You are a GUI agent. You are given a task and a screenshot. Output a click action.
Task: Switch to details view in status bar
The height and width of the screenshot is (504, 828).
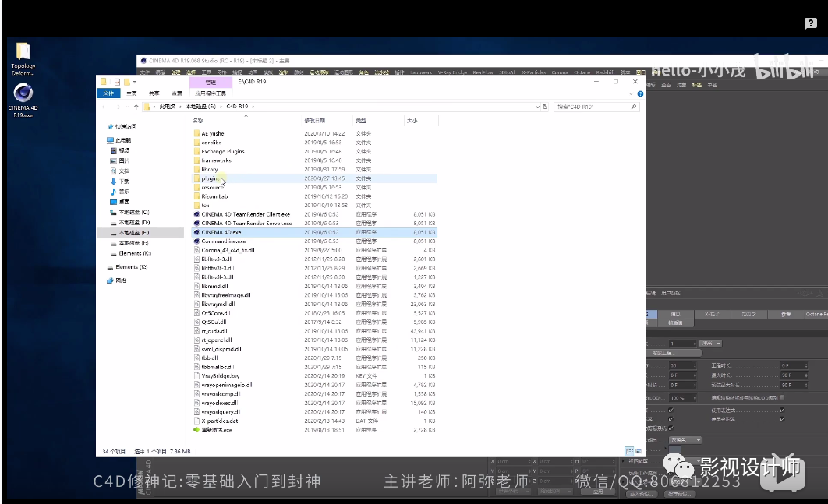click(x=629, y=451)
